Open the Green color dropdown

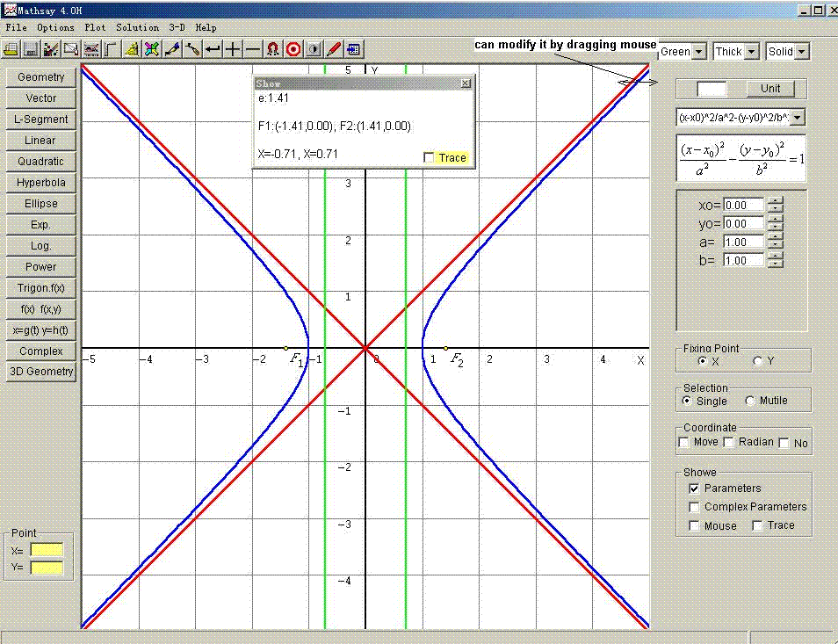[698, 52]
